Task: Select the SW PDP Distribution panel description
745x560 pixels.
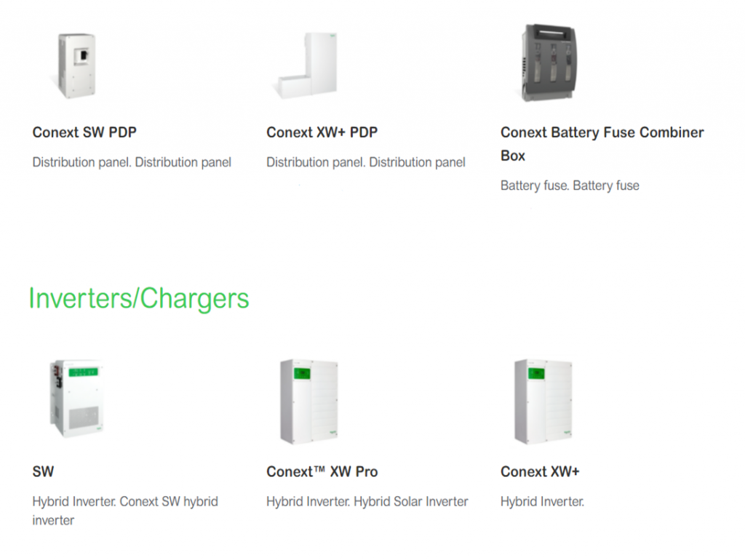Action: (x=132, y=162)
